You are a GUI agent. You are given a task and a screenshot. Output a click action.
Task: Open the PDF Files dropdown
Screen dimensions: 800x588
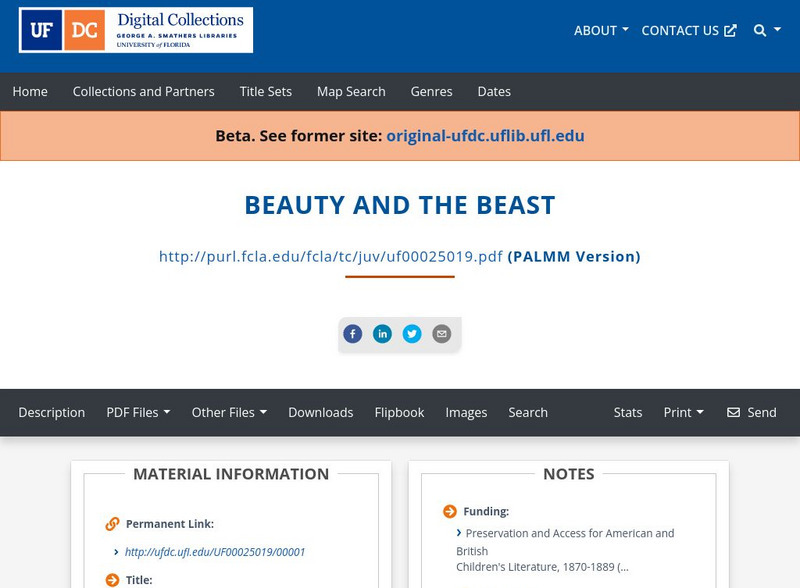tap(139, 412)
